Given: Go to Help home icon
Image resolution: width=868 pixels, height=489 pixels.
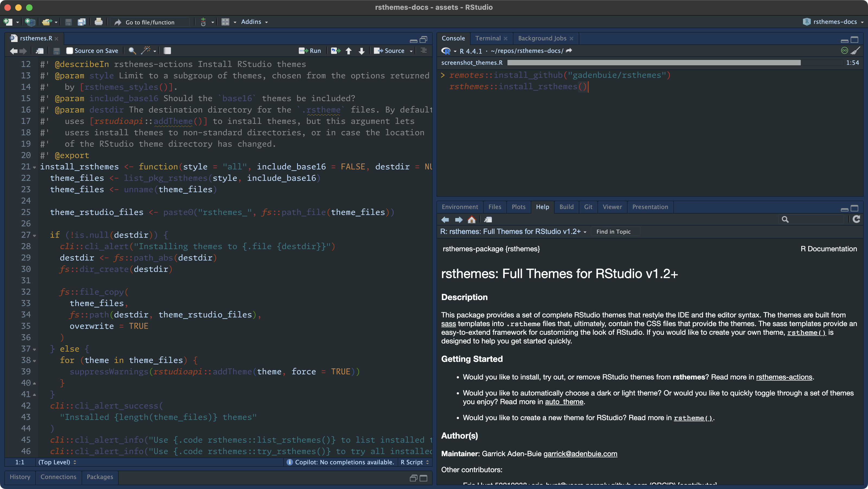Looking at the screenshot, I should coord(471,220).
